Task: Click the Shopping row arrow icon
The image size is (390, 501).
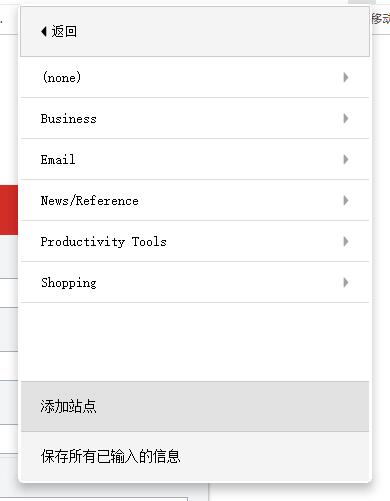Action: pos(346,282)
